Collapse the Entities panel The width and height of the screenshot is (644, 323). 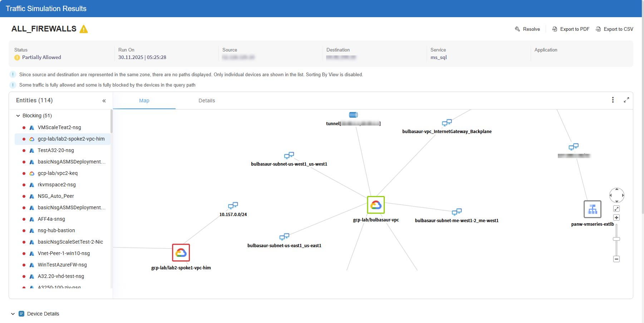point(104,101)
